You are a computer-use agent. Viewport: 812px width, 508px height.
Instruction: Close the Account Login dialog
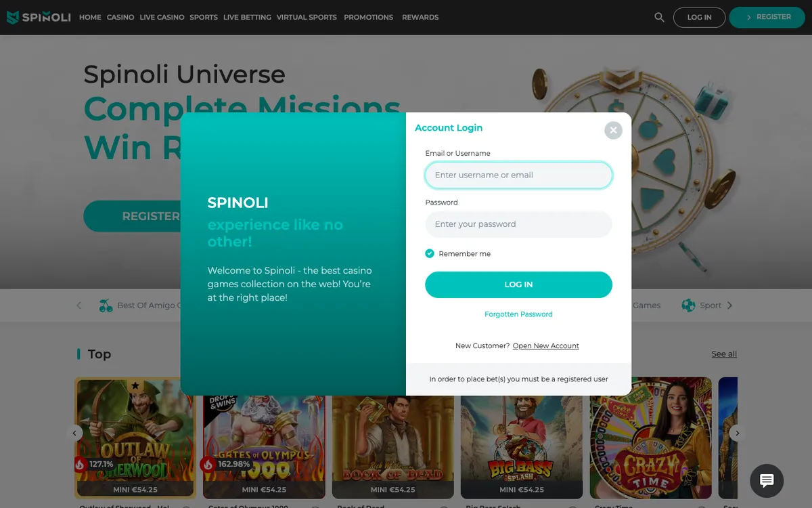click(613, 130)
